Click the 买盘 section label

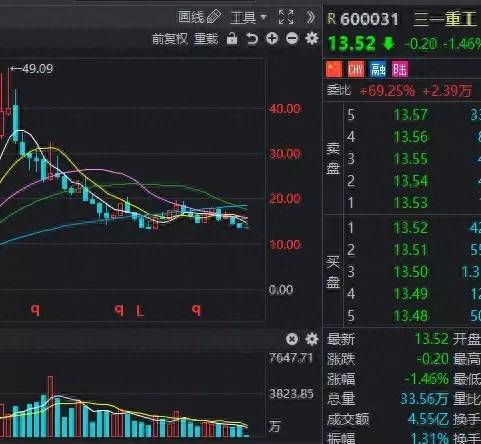tap(333, 273)
